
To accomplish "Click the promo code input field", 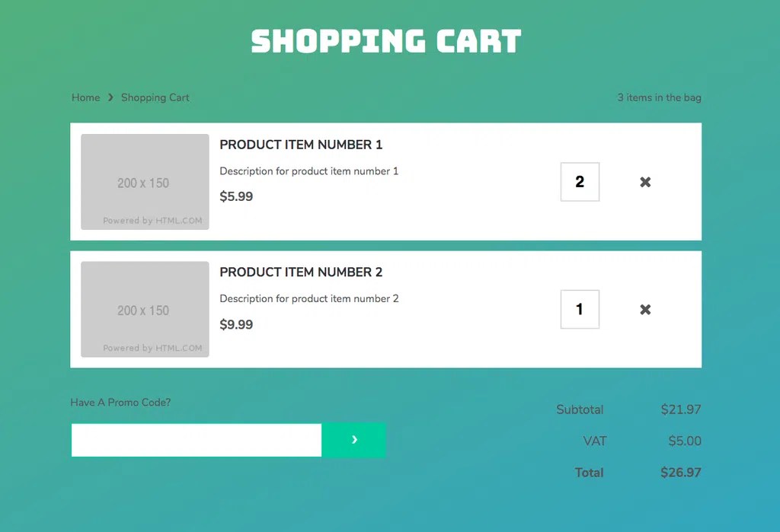I will click(x=197, y=440).
